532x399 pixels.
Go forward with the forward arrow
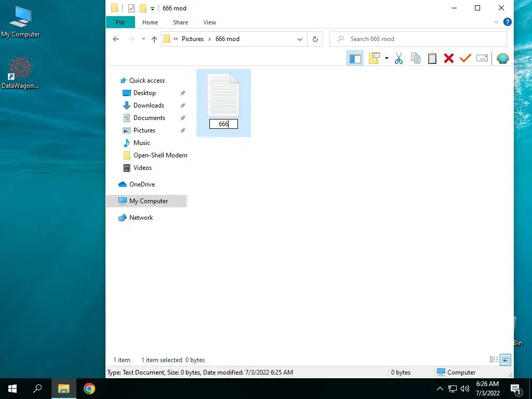click(131, 39)
